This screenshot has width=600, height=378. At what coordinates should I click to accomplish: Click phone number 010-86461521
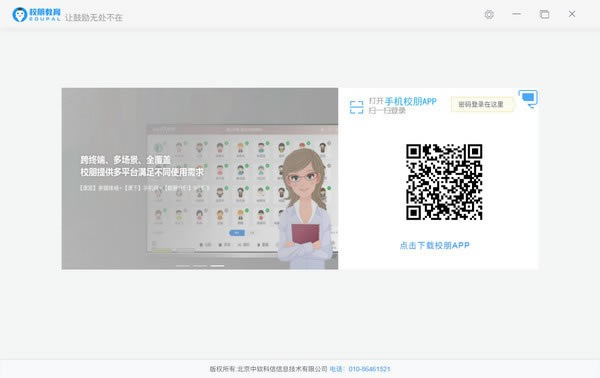pos(369,369)
